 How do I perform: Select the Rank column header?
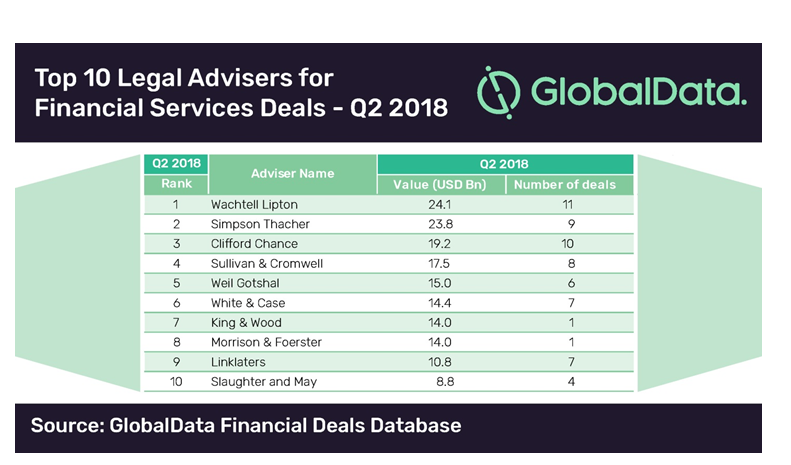(x=175, y=185)
